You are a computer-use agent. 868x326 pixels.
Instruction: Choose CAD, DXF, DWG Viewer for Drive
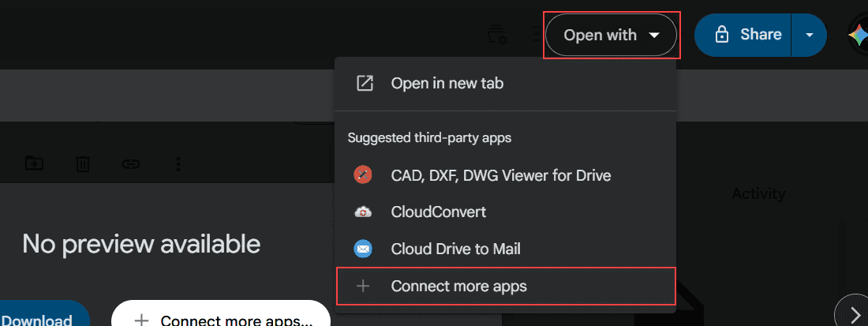(x=505, y=175)
